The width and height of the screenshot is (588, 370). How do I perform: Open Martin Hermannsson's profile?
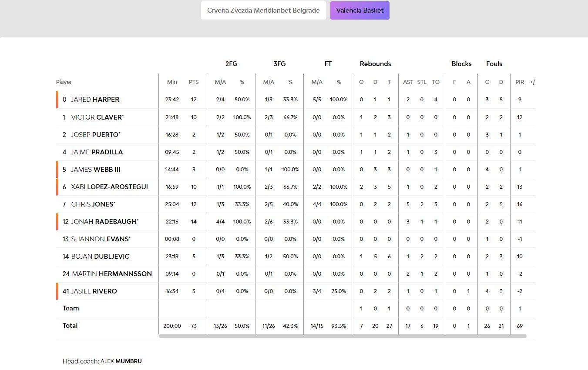112,273
